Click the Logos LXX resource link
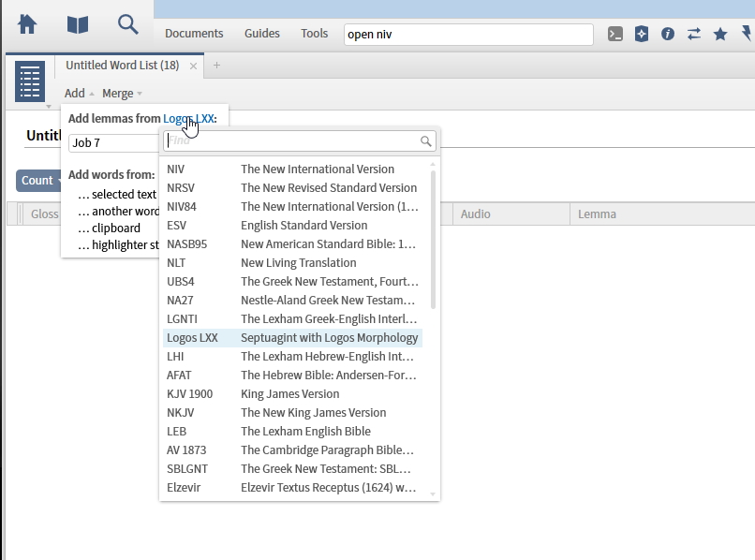The image size is (755, 560). [189, 118]
